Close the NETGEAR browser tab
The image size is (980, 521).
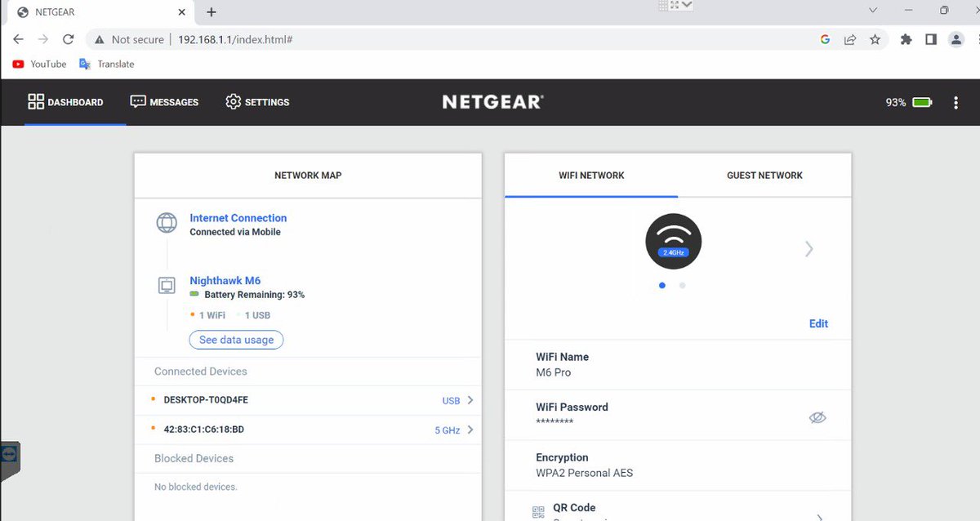[181, 12]
